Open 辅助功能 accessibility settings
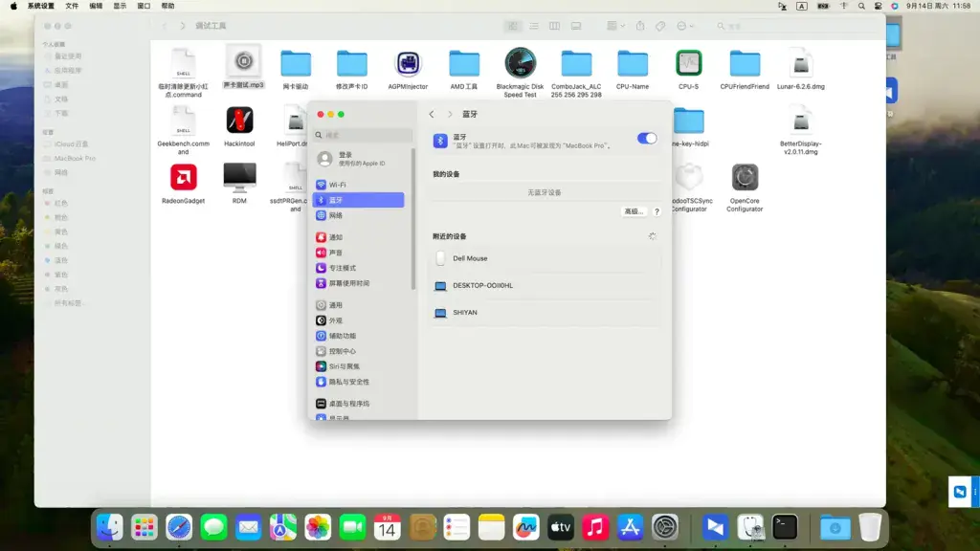Screen dimensions: 980x551 (x=360, y=336)
